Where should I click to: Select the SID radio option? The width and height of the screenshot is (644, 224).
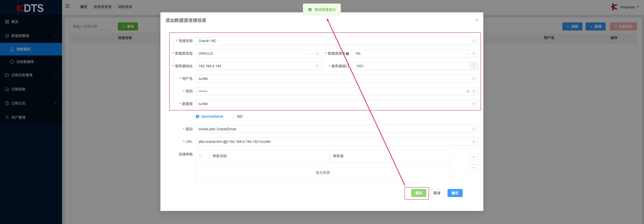(233, 116)
